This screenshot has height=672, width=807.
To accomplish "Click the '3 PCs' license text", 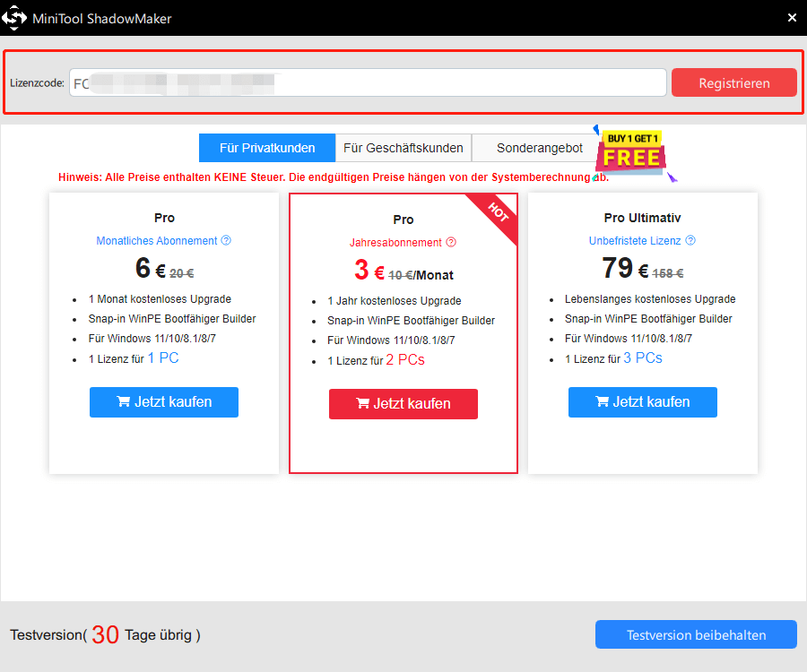I will coord(643,358).
